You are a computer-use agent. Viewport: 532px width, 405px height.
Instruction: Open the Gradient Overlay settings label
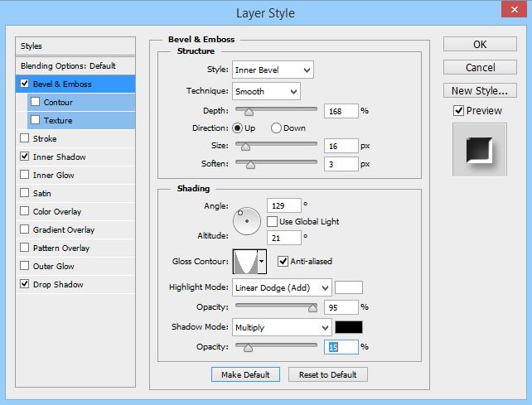pyautogui.click(x=64, y=230)
